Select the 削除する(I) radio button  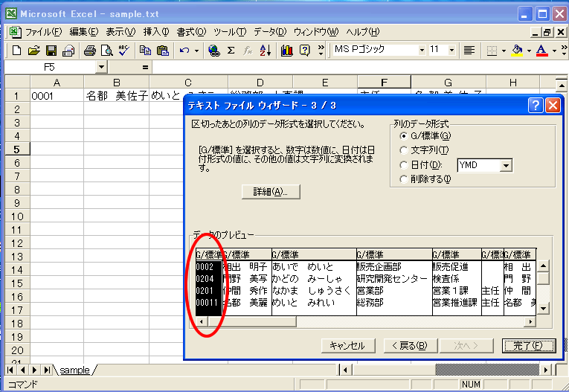pyautogui.click(x=403, y=179)
